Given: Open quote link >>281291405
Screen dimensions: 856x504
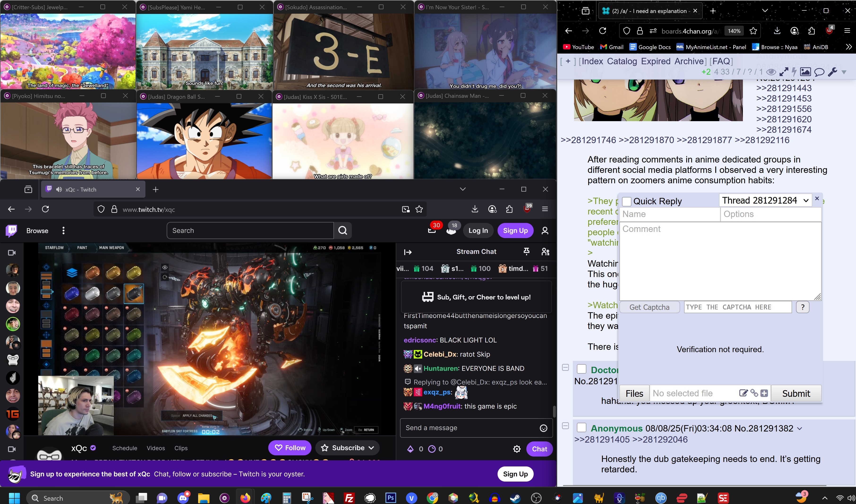Looking at the screenshot, I should pyautogui.click(x=602, y=440).
